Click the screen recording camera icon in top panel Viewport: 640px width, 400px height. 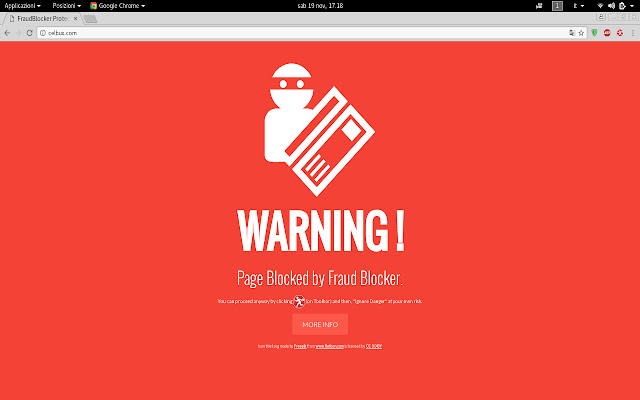[539, 6]
